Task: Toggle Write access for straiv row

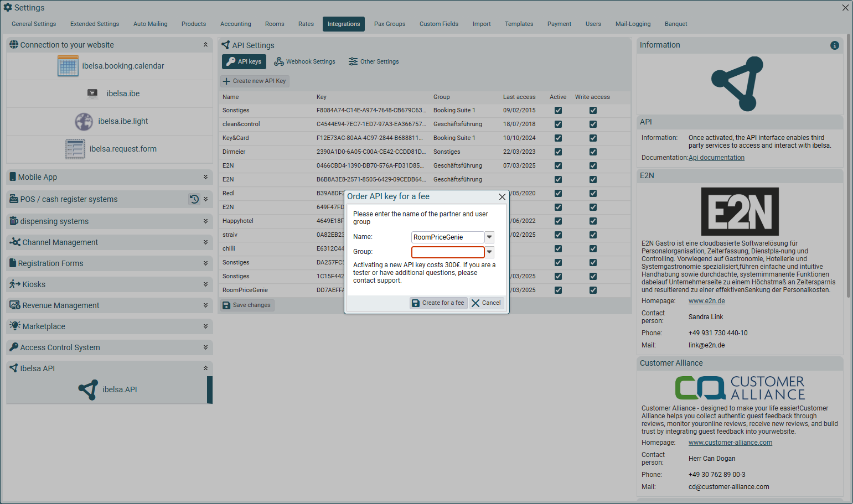Action: (593, 235)
